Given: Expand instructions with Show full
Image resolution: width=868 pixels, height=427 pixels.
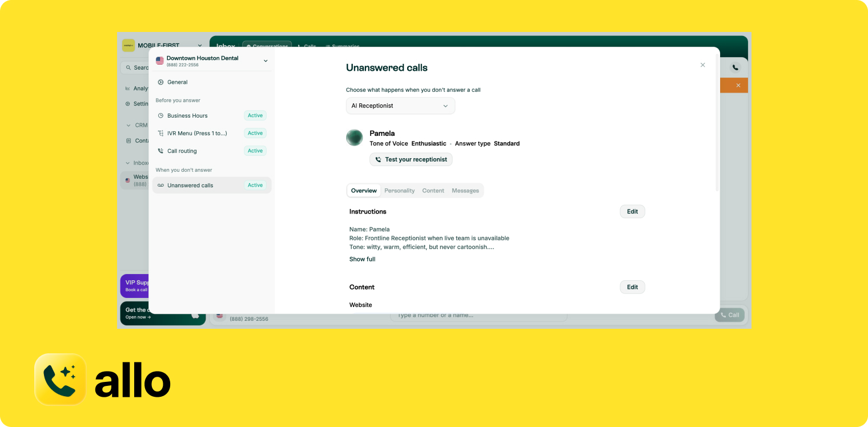Looking at the screenshot, I should pos(362,259).
